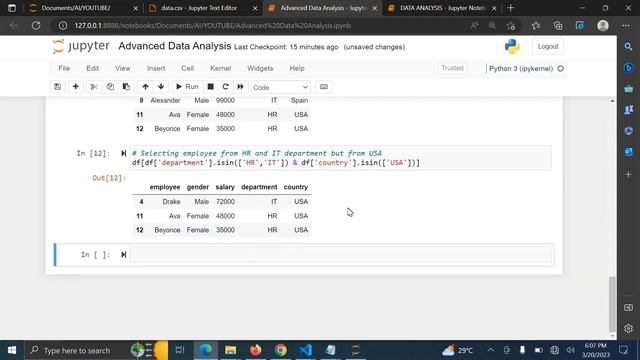
Task: Click the run cell marker beside In [12]
Action: (123, 153)
